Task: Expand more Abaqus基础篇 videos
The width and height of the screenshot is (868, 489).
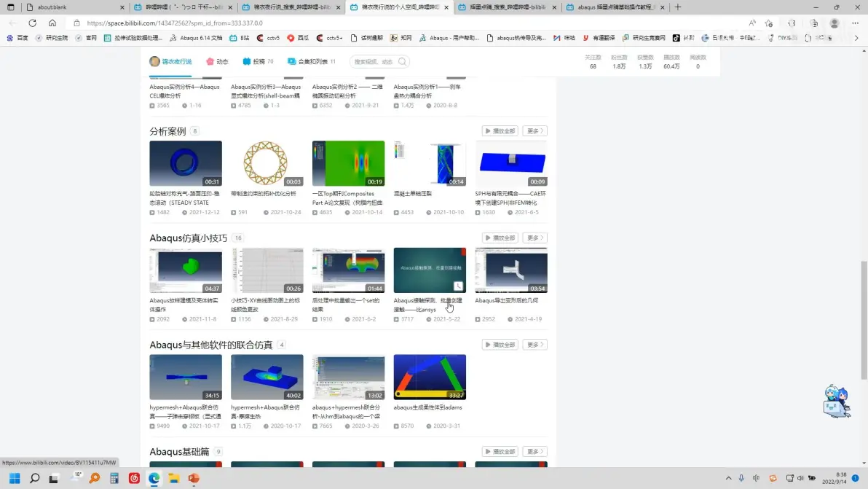Action: [x=534, y=451]
